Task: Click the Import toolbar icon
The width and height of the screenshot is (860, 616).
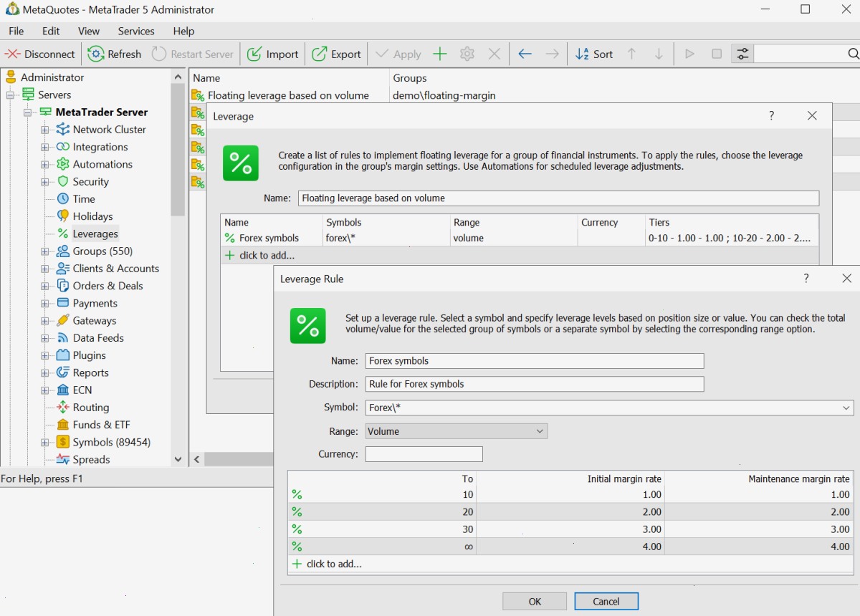Action: (x=254, y=54)
